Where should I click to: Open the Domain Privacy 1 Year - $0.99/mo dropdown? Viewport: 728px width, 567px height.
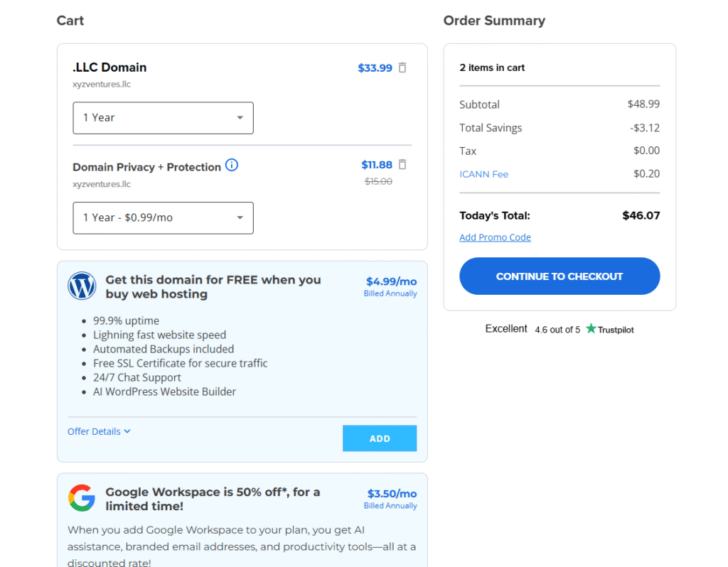click(163, 218)
